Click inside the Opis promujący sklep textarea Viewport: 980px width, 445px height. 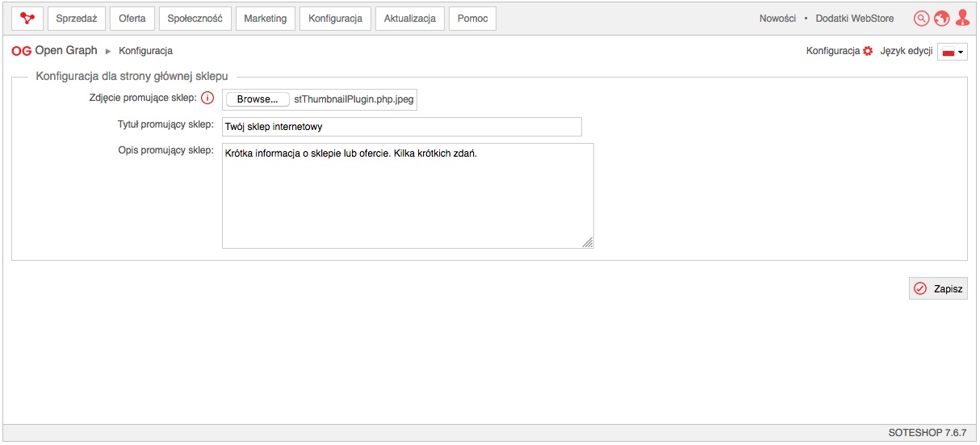[408, 195]
